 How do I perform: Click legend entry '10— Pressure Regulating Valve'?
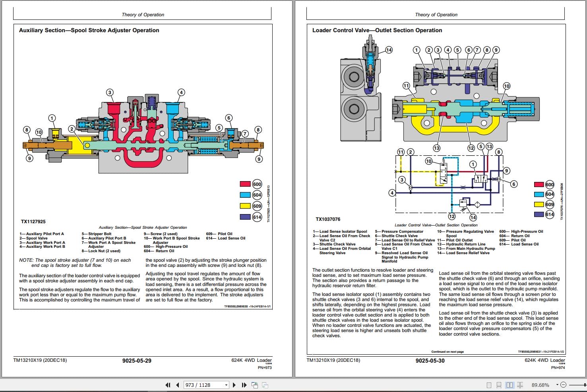click(465, 232)
